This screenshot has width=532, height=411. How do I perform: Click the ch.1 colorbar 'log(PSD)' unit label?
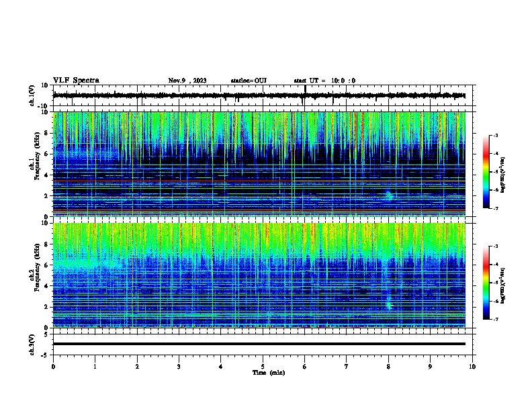(x=502, y=175)
